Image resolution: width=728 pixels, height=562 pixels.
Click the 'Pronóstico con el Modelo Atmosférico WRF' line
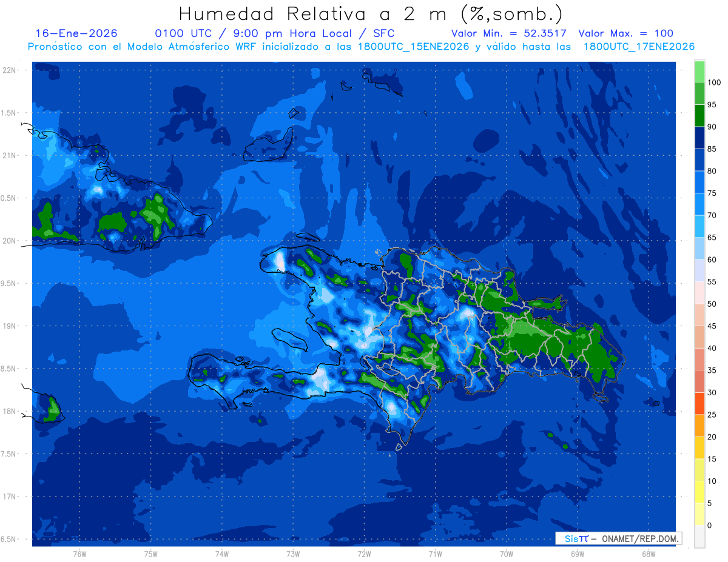click(x=361, y=46)
